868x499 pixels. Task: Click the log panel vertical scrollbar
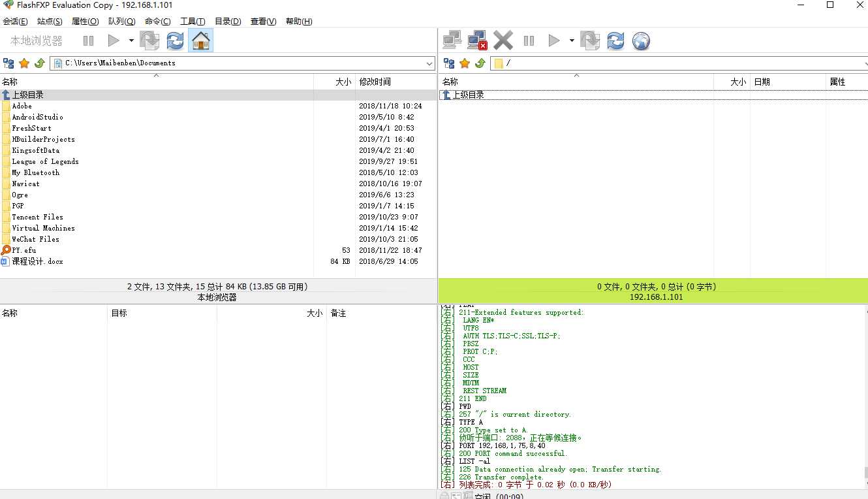(865, 396)
